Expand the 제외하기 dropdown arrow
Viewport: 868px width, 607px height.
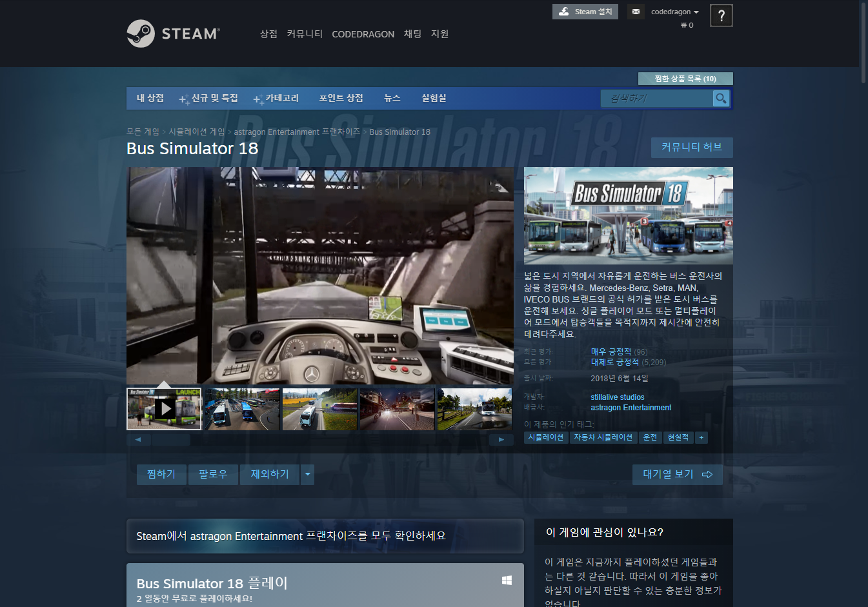(307, 474)
